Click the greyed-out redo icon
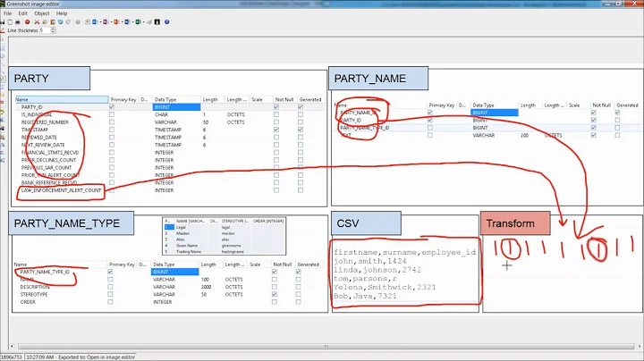Viewport: 644px width, 361px height. click(x=68, y=22)
